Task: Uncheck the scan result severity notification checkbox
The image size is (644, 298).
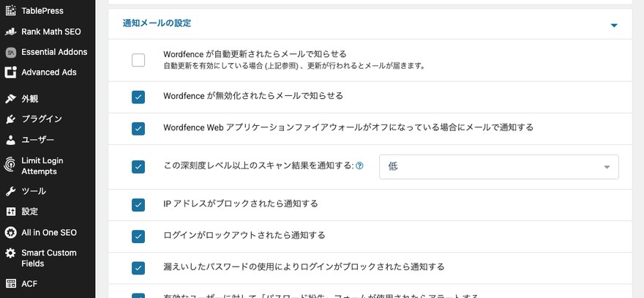Action: (x=138, y=167)
